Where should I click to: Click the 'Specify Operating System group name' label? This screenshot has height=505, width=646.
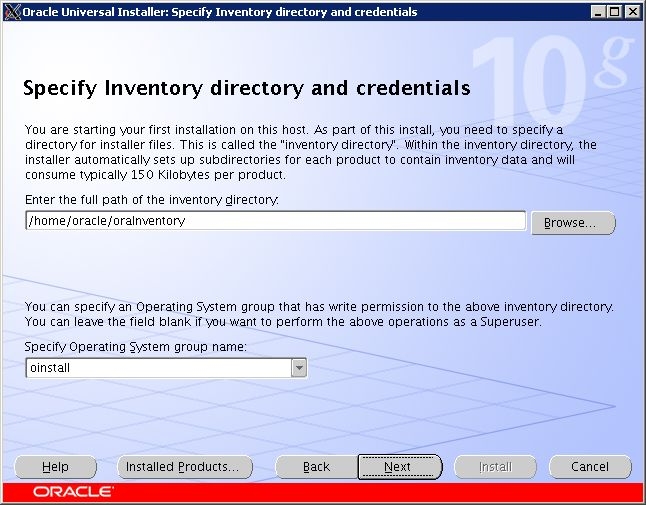coord(135,347)
